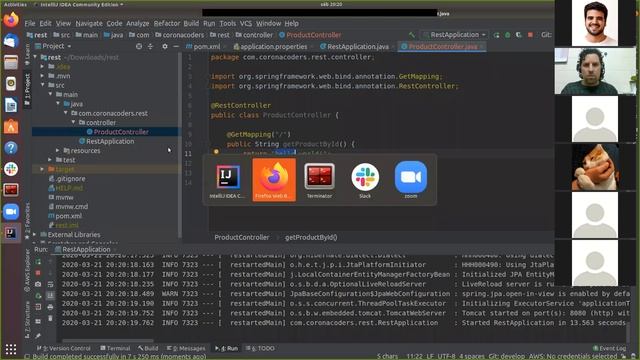Toggle scroll to end in Run console
Screen dimensions: 640x360
(50, 295)
